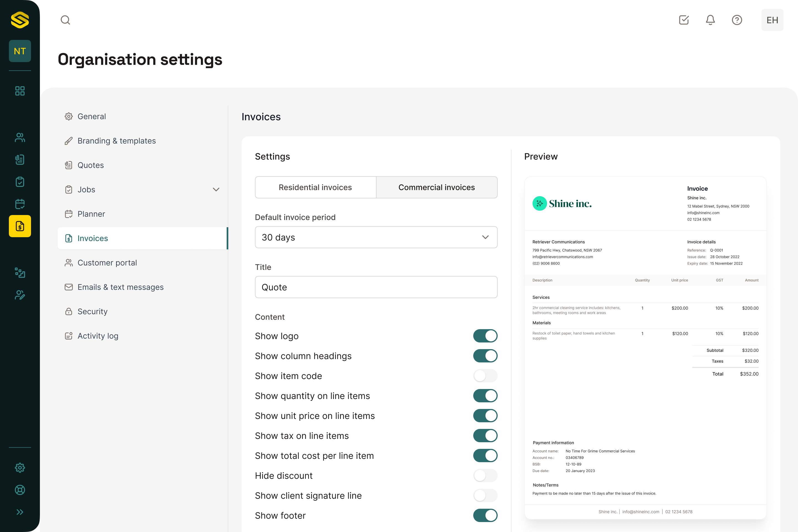Open the support lifebuoy icon
The width and height of the screenshot is (798, 532).
coord(20,490)
